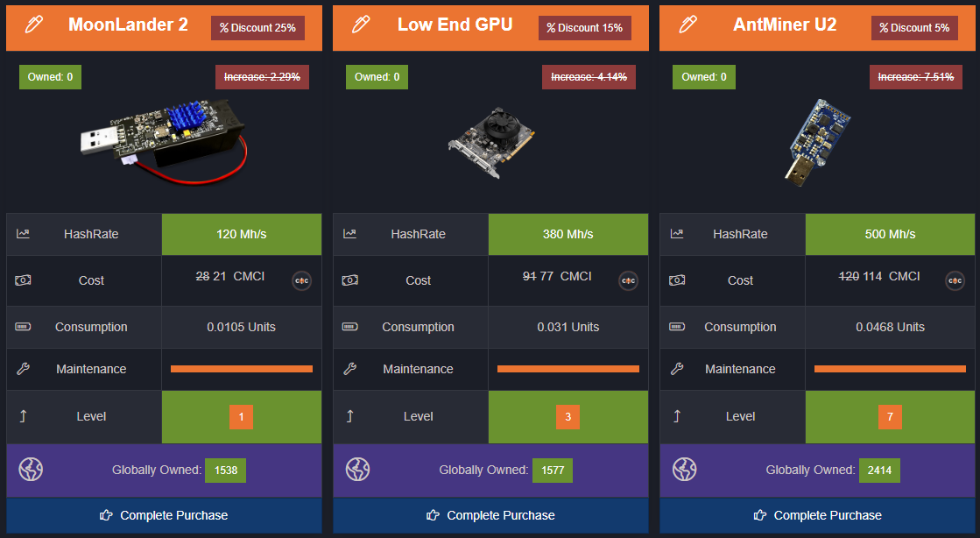Click the AntMiner U2 title
This screenshot has height=538, width=980.
[x=785, y=25]
